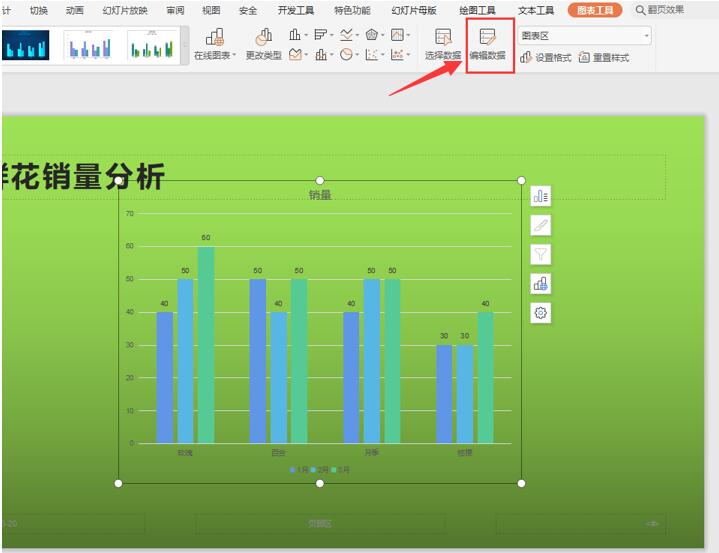The height and width of the screenshot is (553, 719).
Task: Click the 在线图表 online chart icon
Action: pos(214,37)
